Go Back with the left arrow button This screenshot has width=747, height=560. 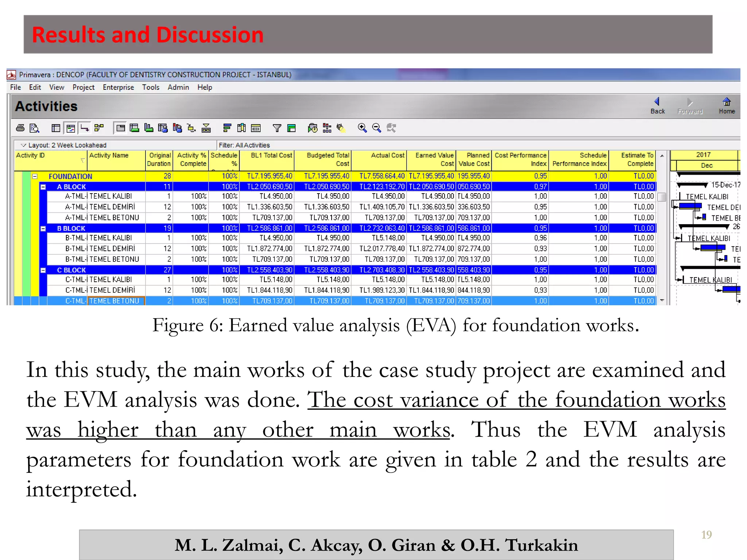pyautogui.click(x=658, y=106)
